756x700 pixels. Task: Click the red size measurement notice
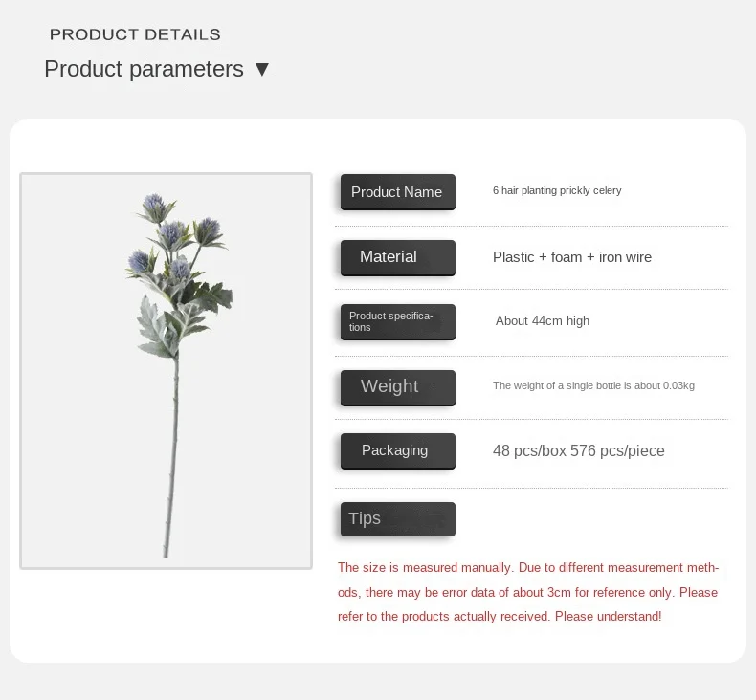528,592
